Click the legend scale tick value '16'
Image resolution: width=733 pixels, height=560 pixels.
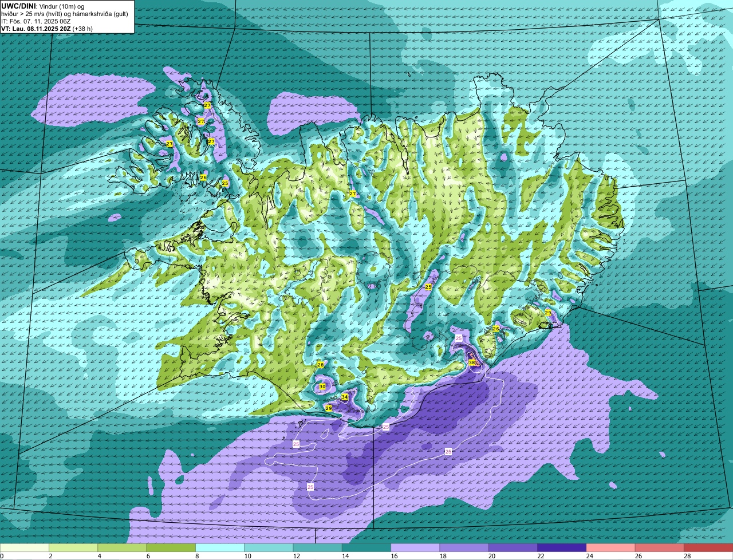[x=393, y=556]
